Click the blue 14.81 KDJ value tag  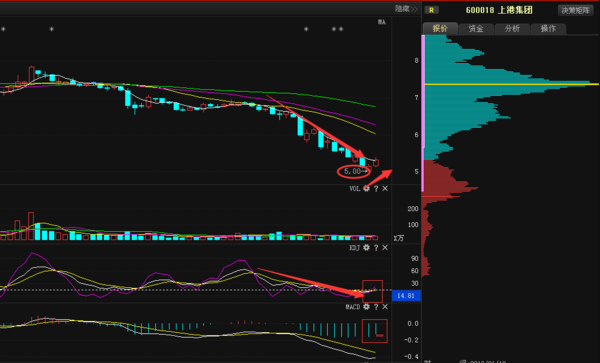click(x=406, y=296)
